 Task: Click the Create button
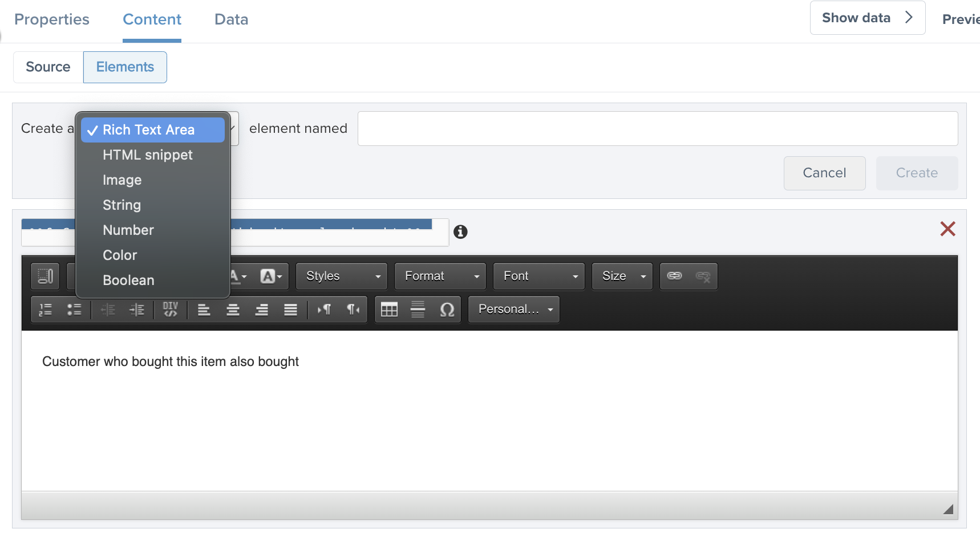[917, 173]
